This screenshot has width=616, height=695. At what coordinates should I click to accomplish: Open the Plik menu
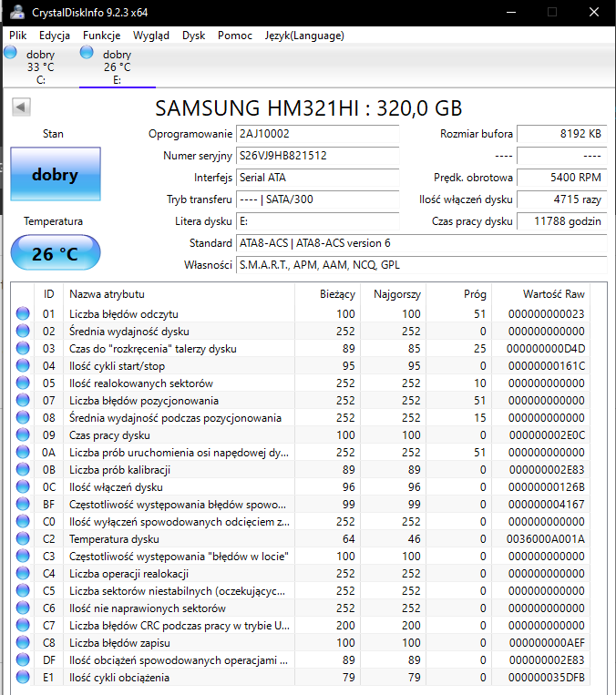[x=17, y=36]
